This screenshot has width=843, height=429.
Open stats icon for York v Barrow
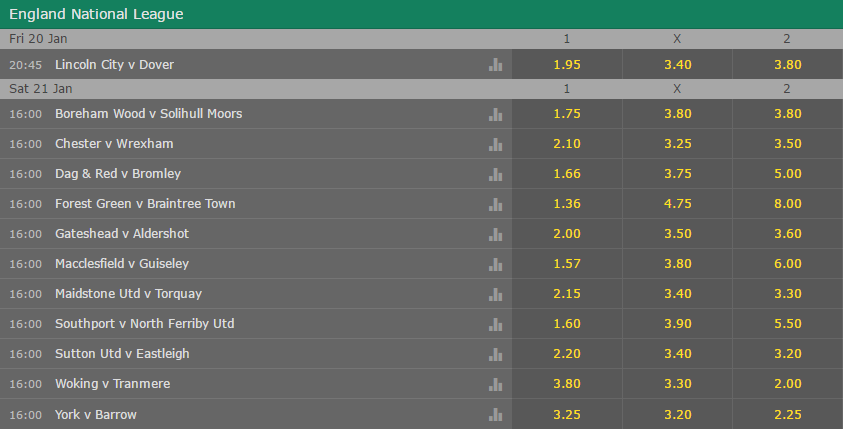495,414
